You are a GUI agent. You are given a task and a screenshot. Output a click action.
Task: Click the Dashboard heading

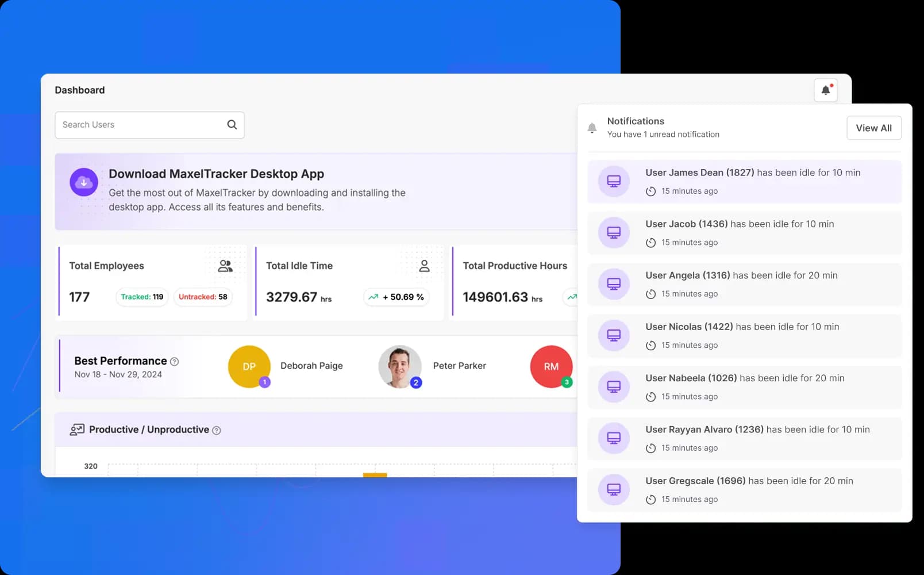79,90
